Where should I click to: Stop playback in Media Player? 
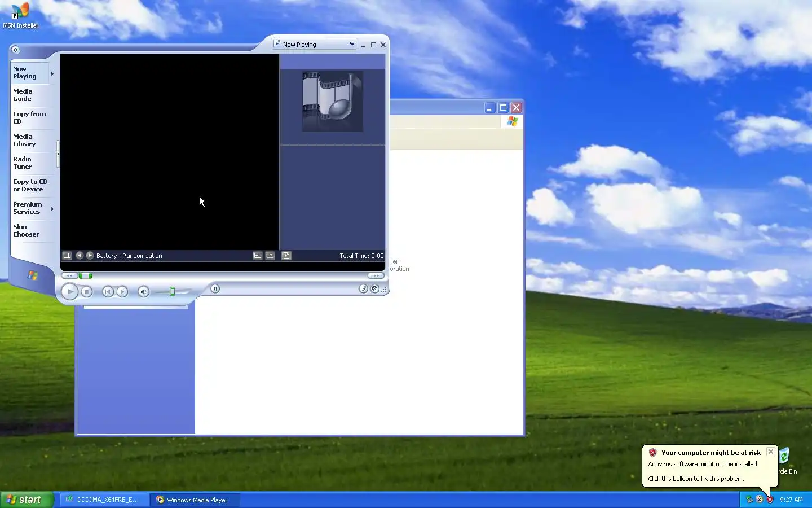86,292
